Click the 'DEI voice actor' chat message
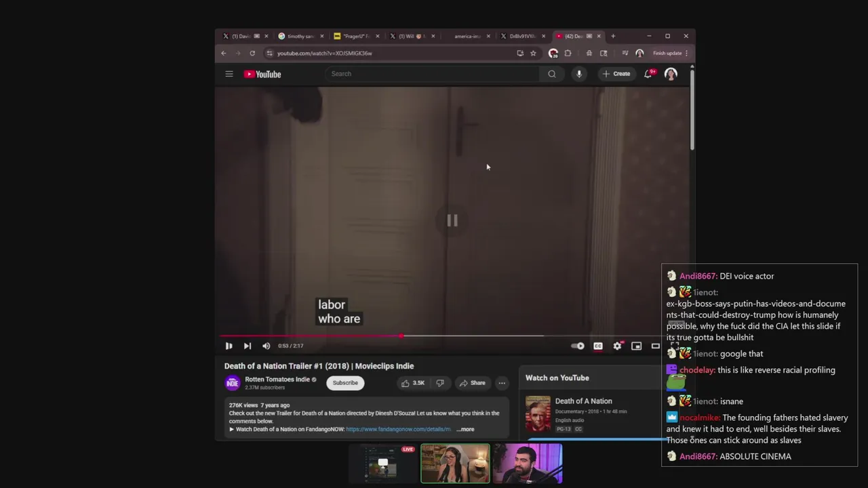Screen dimensions: 868x488 [747, 276]
